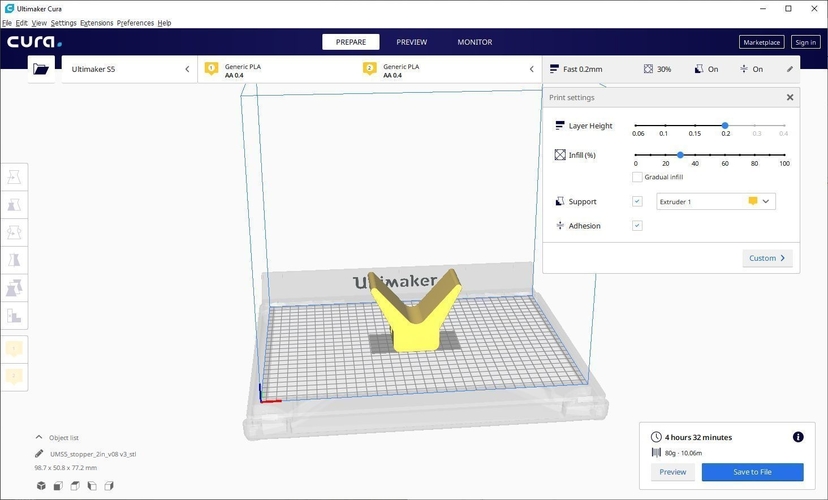Switch to the PREVIEW stage tab

point(412,42)
